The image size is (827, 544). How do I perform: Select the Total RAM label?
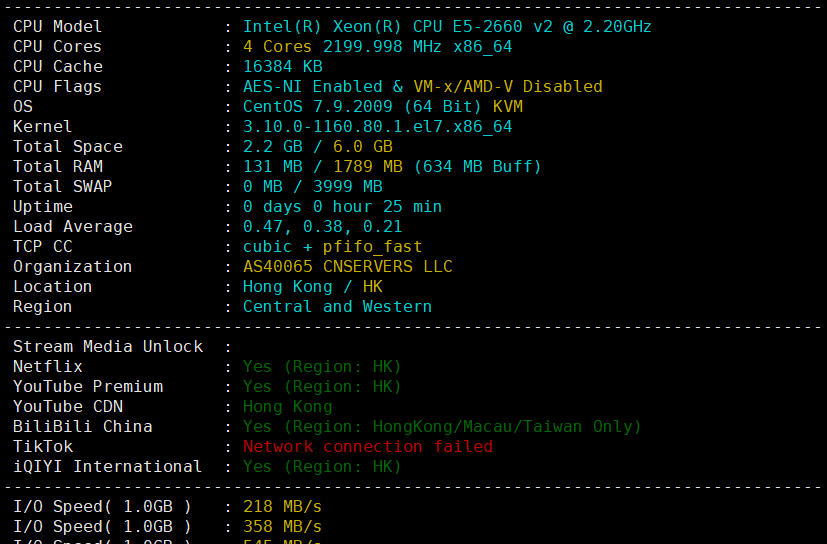pyautogui.click(x=57, y=167)
